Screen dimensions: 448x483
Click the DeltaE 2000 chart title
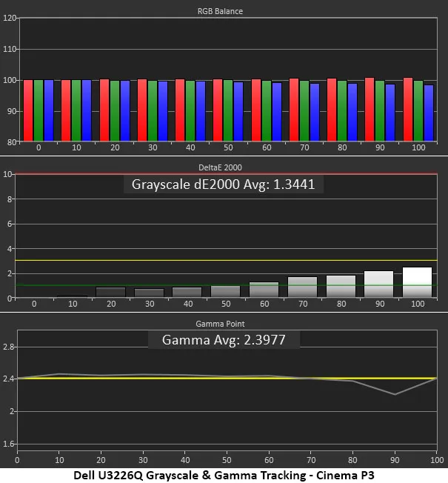click(224, 168)
